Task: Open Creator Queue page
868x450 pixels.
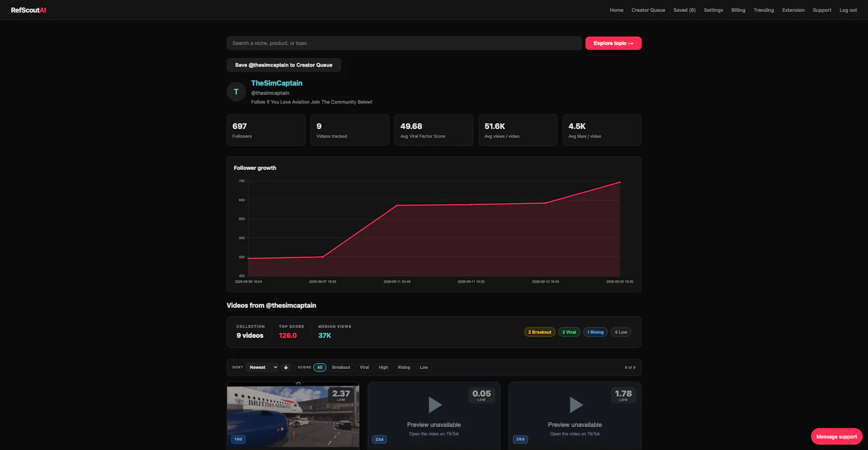Action: coord(648,10)
